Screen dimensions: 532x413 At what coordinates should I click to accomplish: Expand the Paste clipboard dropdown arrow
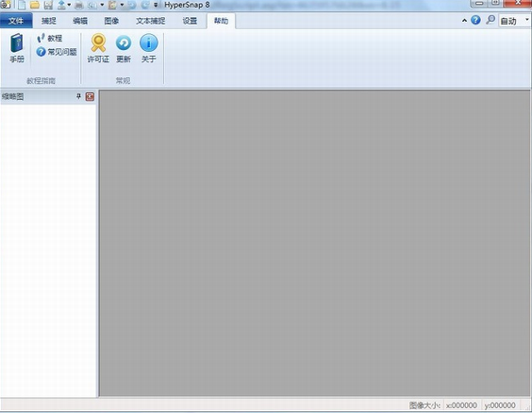pyautogui.click(x=122, y=5)
